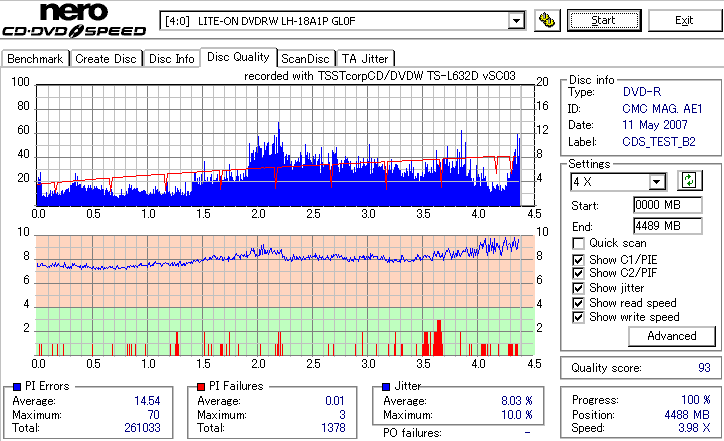Click the disc label CDS_TEST_B2
This screenshot has width=724, height=441.
click(x=658, y=142)
